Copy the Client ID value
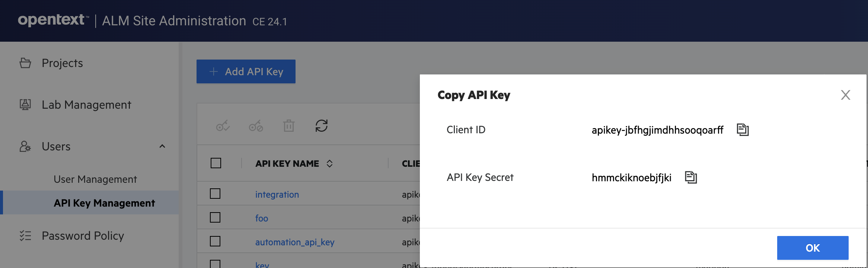This screenshot has width=868, height=268. click(x=743, y=130)
